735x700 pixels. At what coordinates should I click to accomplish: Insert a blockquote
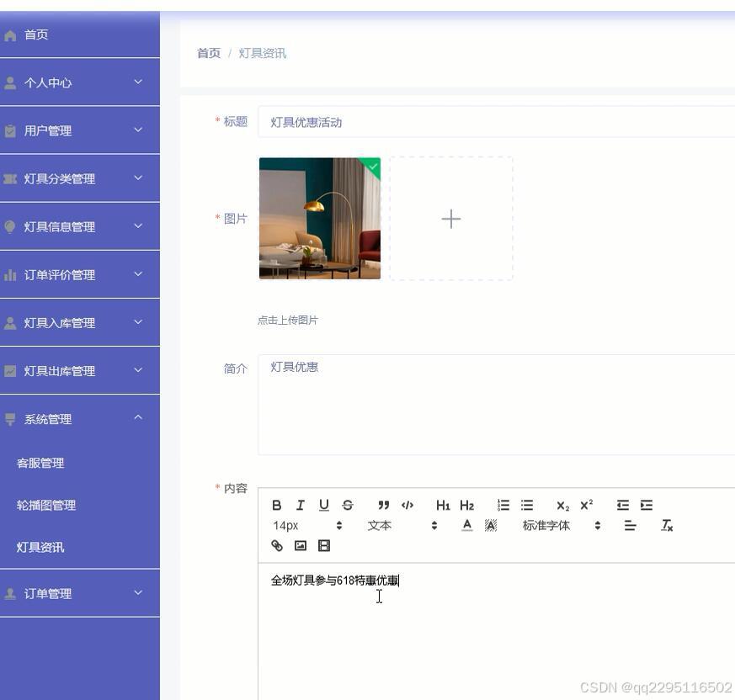(x=383, y=505)
